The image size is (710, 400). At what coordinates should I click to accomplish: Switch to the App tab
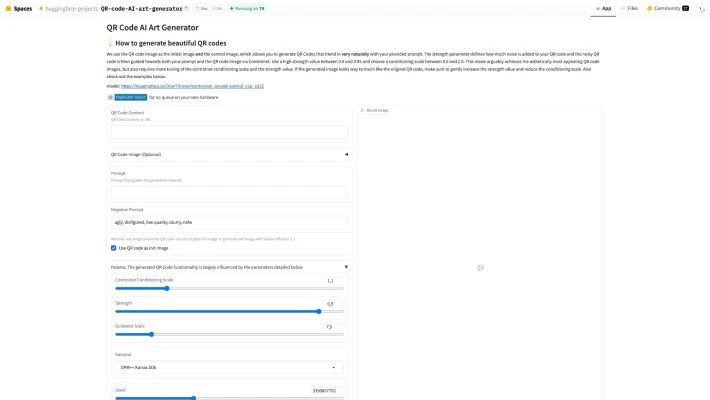(603, 8)
